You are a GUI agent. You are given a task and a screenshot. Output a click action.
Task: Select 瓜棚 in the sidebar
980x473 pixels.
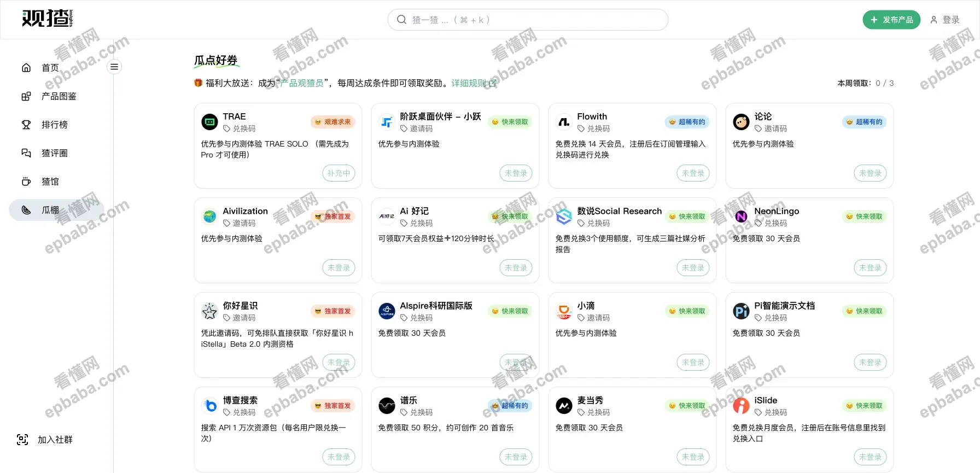[56, 210]
